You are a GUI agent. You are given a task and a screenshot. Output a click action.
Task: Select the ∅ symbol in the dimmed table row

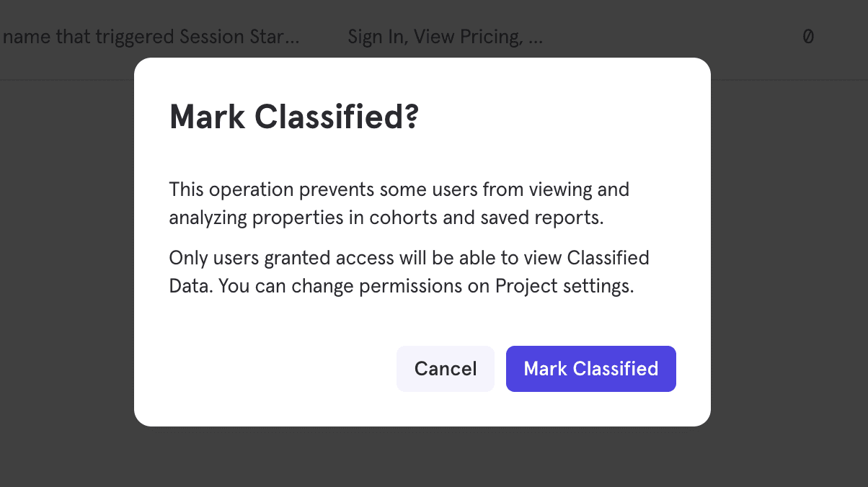(808, 37)
